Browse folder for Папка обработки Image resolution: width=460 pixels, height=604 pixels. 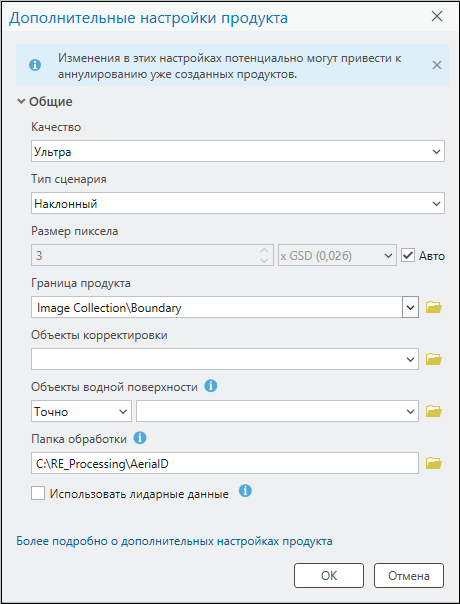[x=433, y=463]
